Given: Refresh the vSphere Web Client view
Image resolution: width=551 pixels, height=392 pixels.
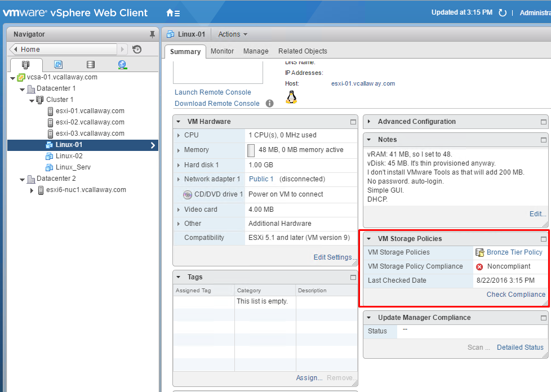Looking at the screenshot, I should (x=503, y=13).
